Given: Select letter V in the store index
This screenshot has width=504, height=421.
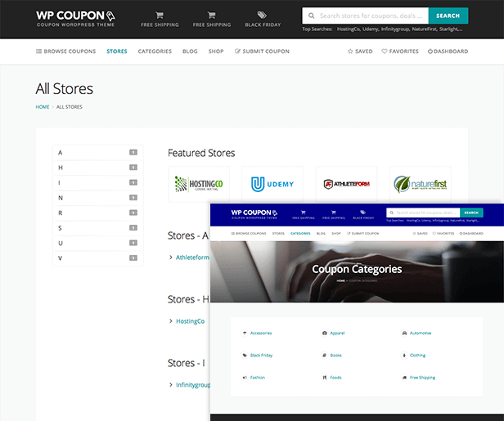Looking at the screenshot, I should (x=97, y=258).
